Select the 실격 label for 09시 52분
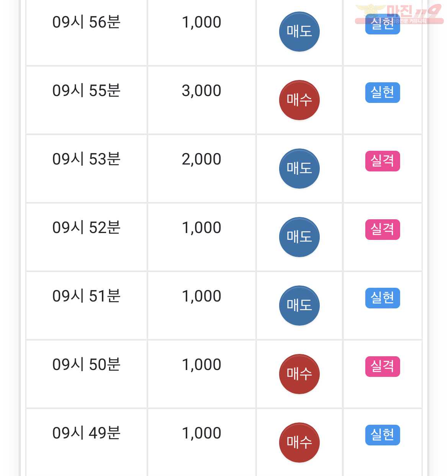Image resolution: width=448 pixels, height=476 pixels. (x=383, y=230)
